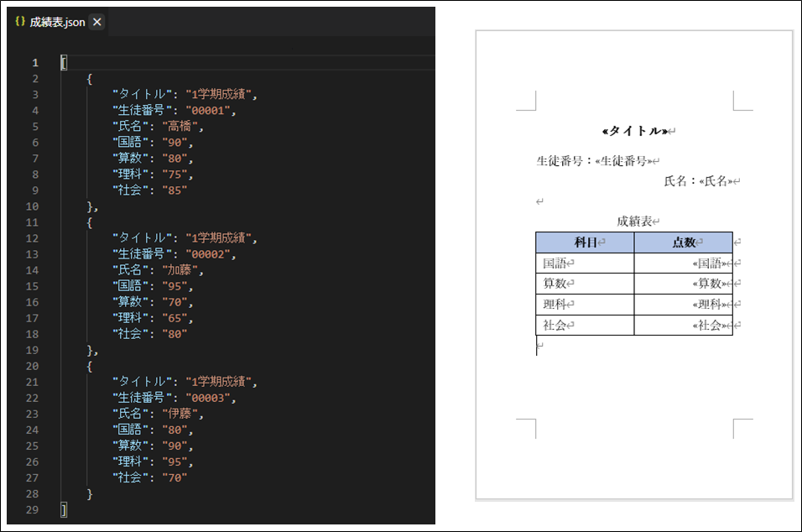Click the 算数 subject cell in table
Image resolution: width=802 pixels, height=532 pixels.
point(585,284)
